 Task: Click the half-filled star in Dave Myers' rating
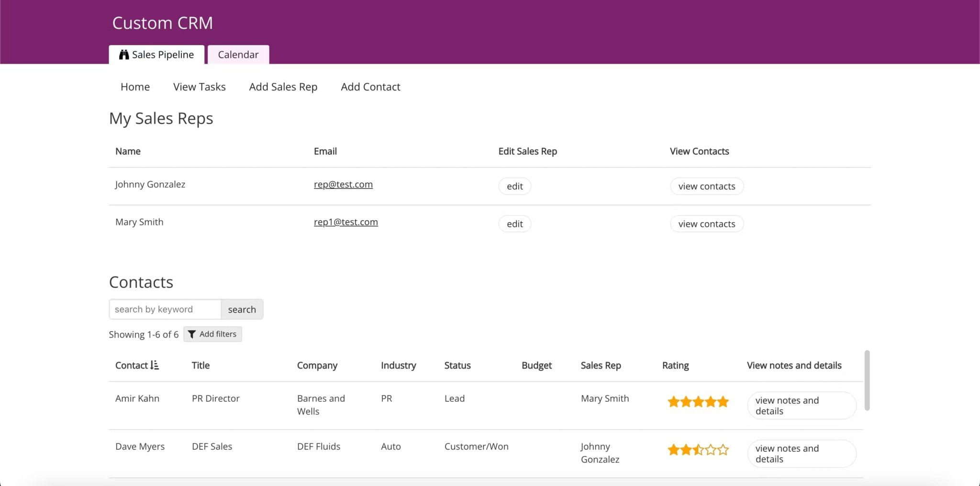tap(698, 449)
